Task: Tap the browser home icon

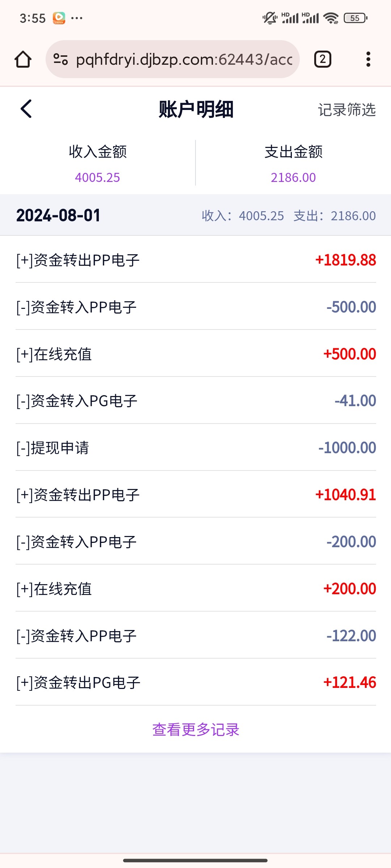Action: coord(23,59)
